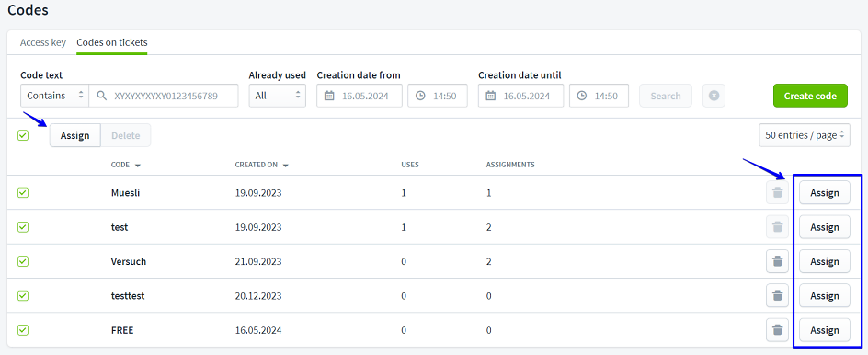Delete the FREE code via trash icon
The height and width of the screenshot is (355, 868).
777,330
